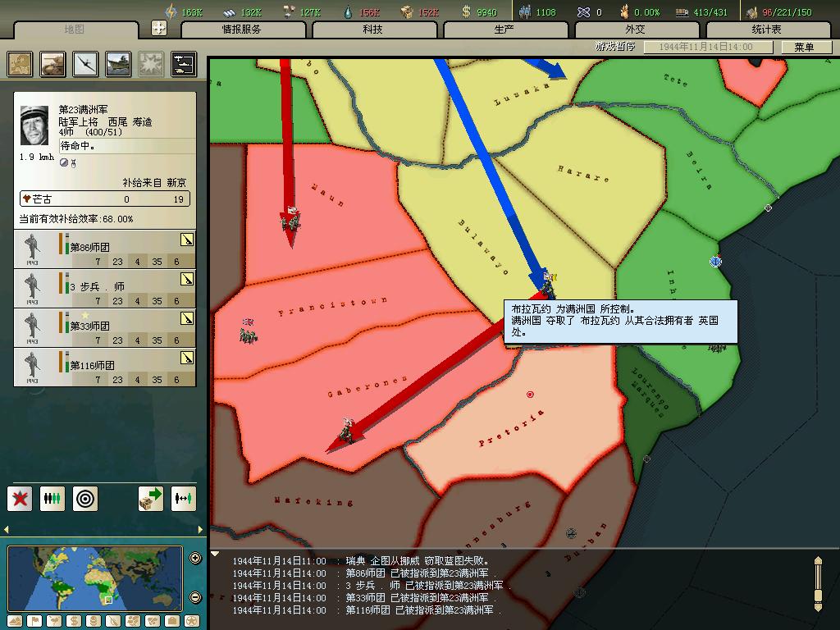Click the yellow corner button on 第33师团
This screenshot has height=630, width=840.
[187, 318]
